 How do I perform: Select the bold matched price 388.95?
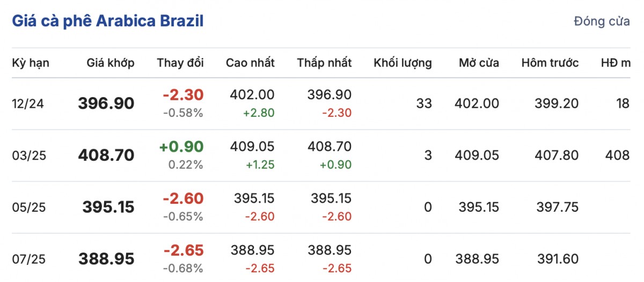coord(106,259)
